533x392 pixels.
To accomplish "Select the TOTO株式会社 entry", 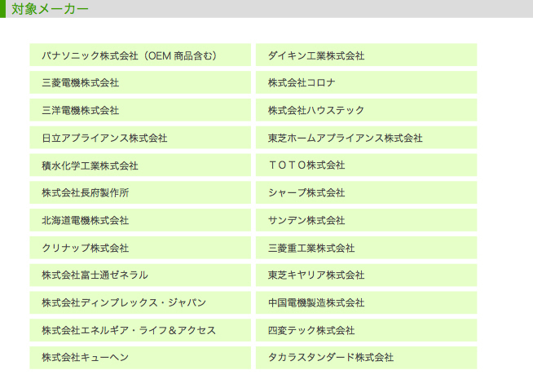I will pyautogui.click(x=366, y=165).
